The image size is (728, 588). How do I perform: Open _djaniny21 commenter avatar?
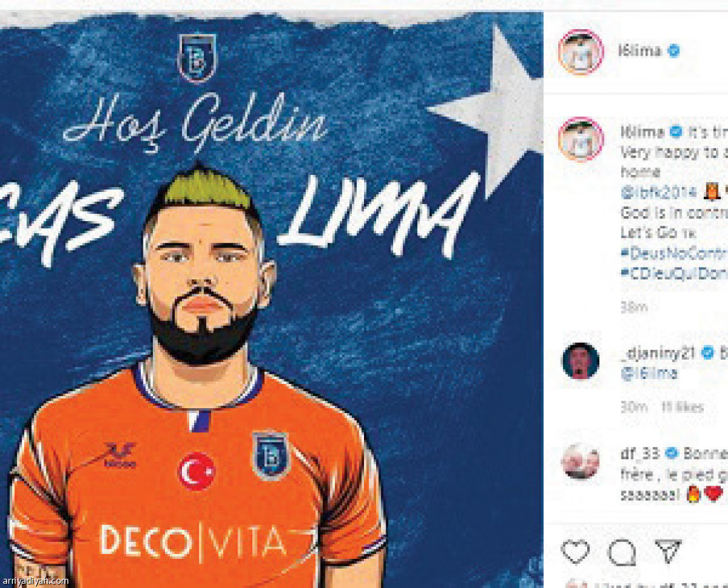pos(580,361)
